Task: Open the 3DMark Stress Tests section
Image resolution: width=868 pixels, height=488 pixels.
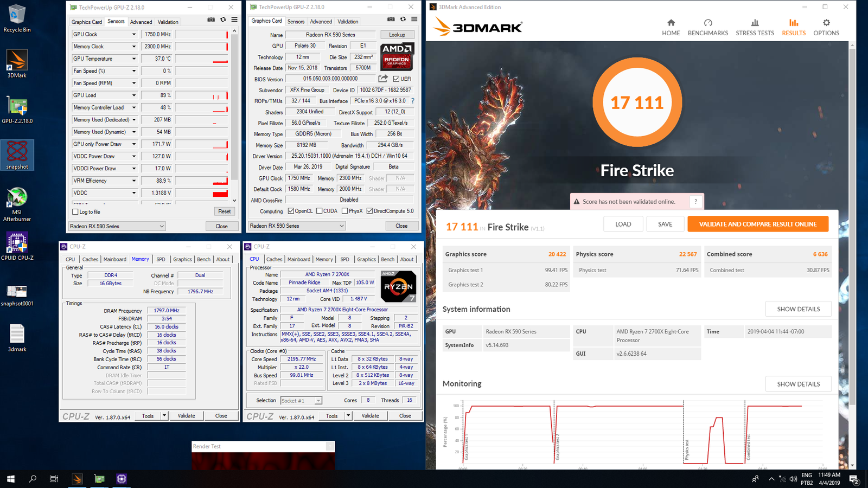Action: (x=755, y=27)
